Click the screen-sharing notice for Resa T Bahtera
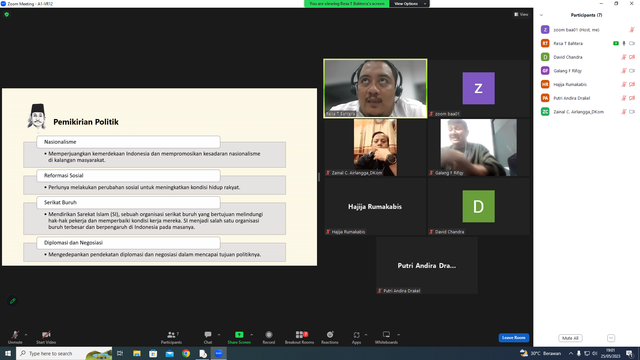This screenshot has width=640, height=360. tap(347, 4)
